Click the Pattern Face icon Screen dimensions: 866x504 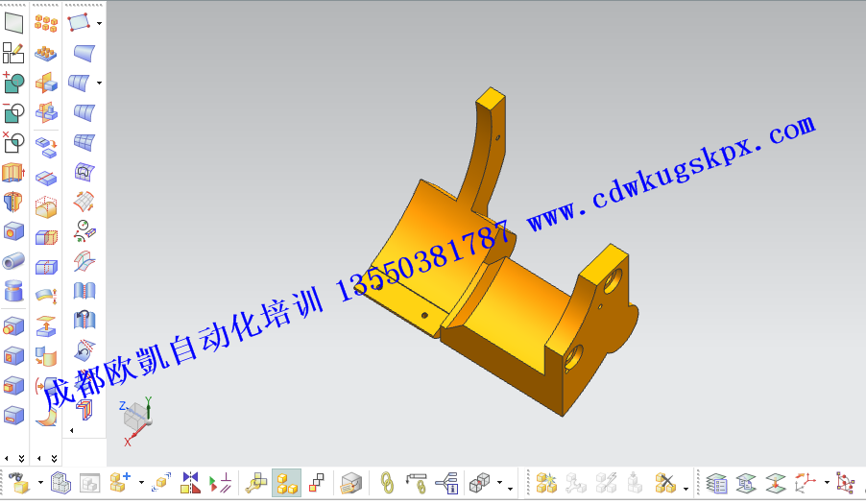[x=46, y=53]
